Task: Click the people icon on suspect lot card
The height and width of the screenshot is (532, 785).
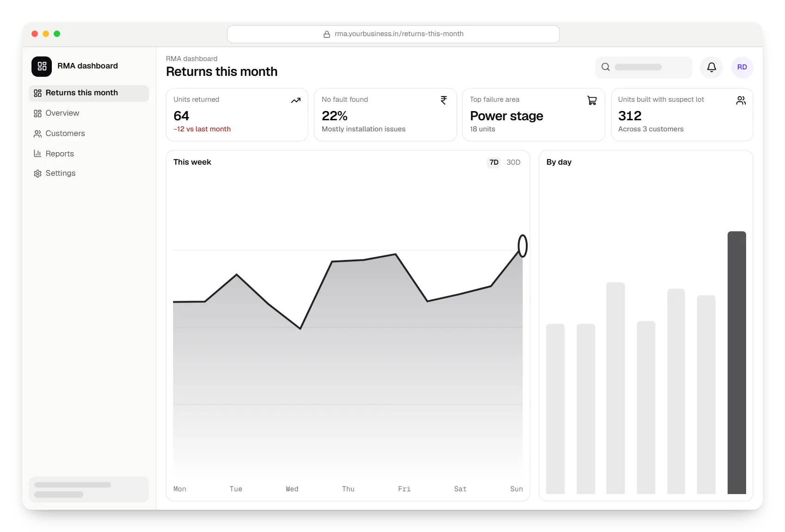Action: 741,100
